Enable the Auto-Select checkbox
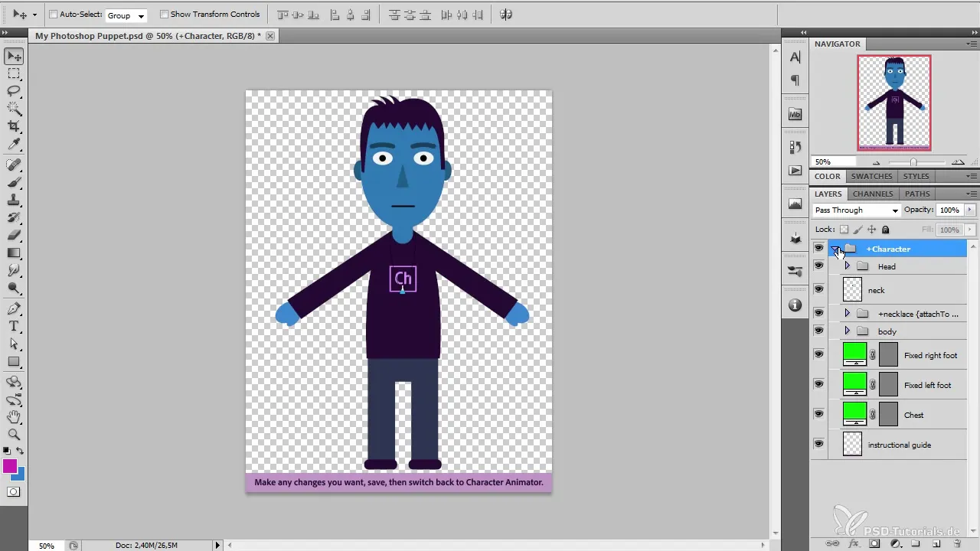Image resolution: width=980 pixels, height=551 pixels. point(53,15)
